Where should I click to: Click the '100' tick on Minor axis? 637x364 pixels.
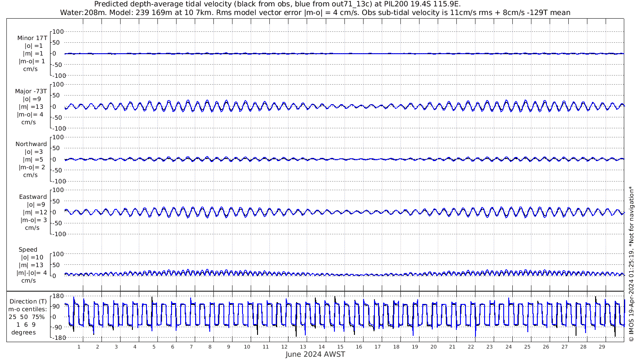58,32
